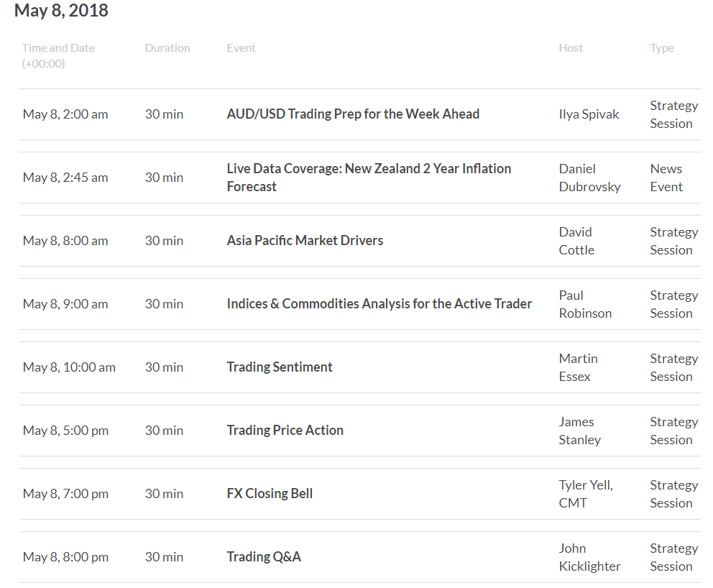Open the Asia Pacific Market Drivers event
This screenshot has width=713, height=588.
305,240
